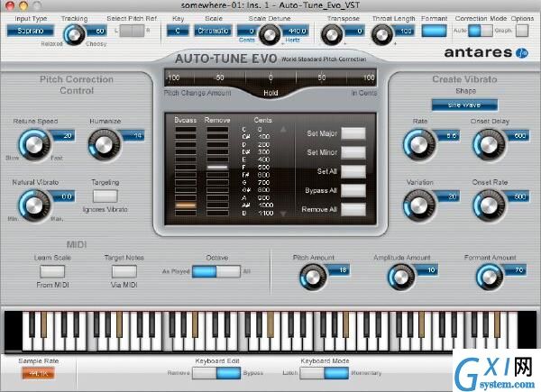Click the Onset Rate value 500
This screenshot has width=541, height=392.
518,196
